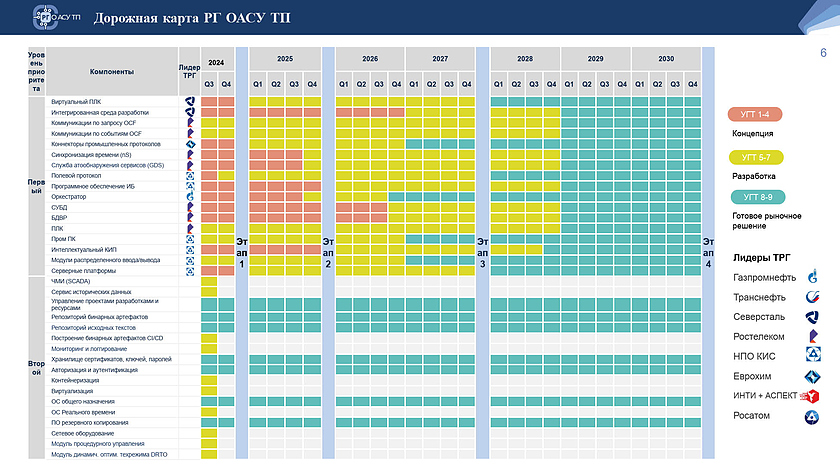Click the Росатом logo in the legend
Image resolution: width=840 pixels, height=473 pixels.
coord(814,416)
